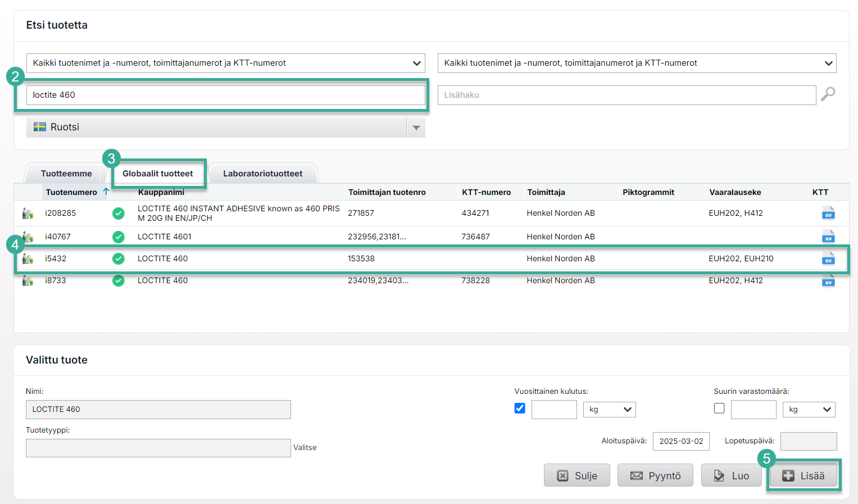The width and height of the screenshot is (858, 504).
Task: Open KTT document icon for row i5432
Action: pyautogui.click(x=828, y=258)
